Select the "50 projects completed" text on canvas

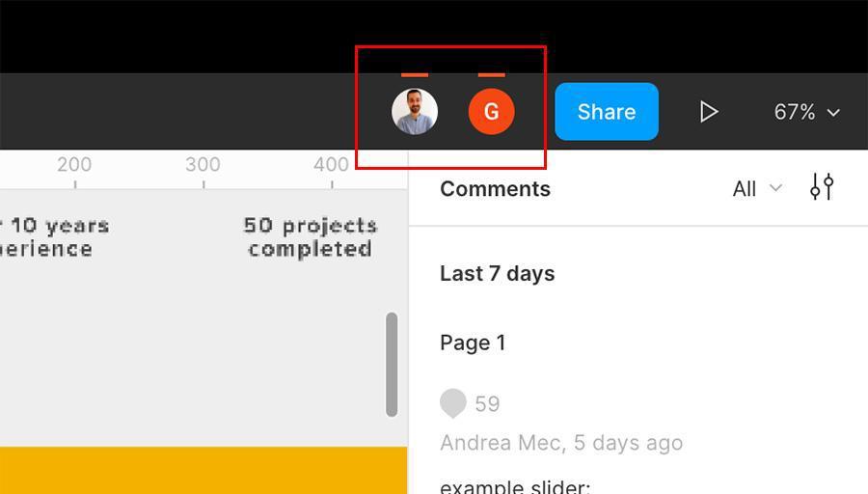310,237
